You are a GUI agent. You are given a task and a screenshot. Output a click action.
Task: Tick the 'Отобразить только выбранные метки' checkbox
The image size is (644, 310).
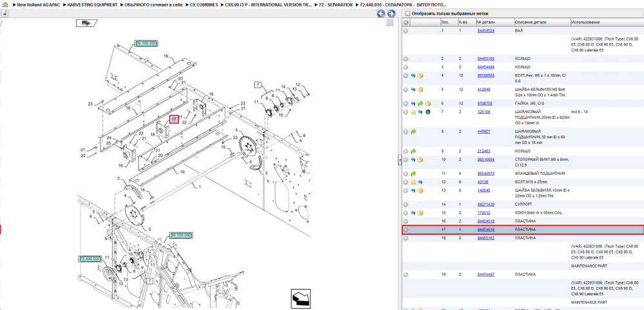[x=408, y=14]
